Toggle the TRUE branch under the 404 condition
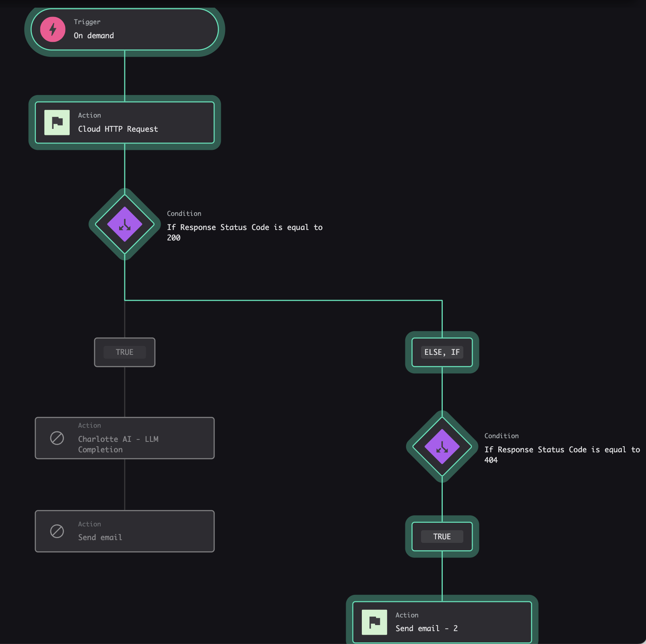646x644 pixels. 442,536
